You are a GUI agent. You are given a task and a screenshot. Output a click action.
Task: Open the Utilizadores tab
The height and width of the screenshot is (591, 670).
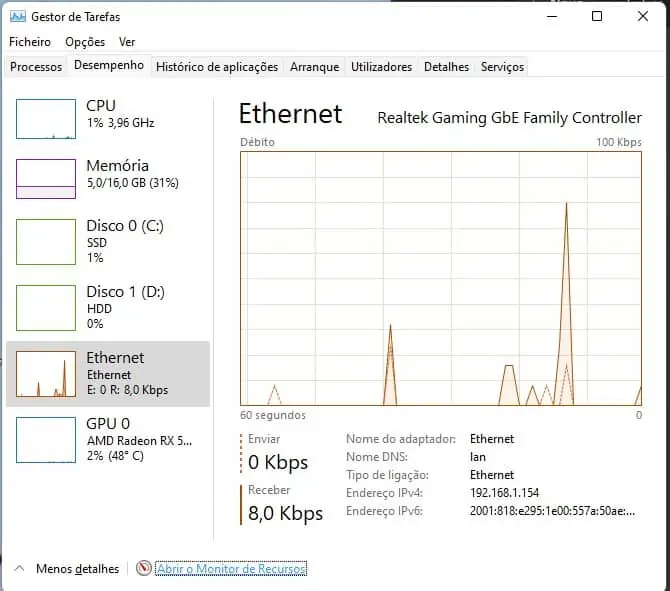click(x=381, y=67)
